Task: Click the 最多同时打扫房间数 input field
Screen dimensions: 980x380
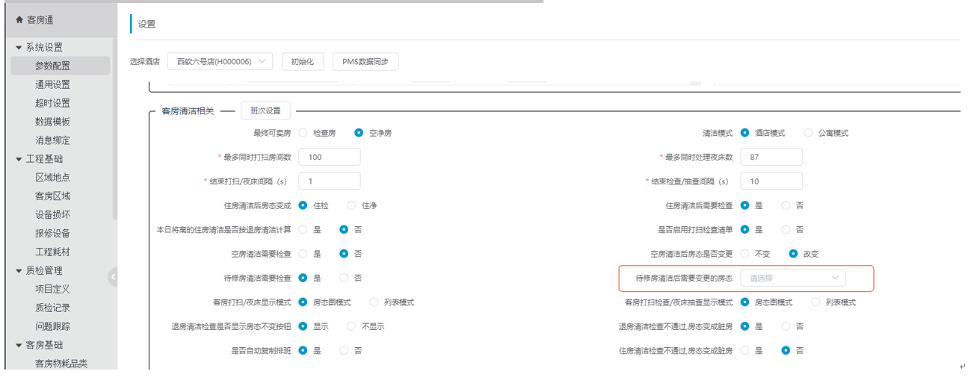Action: (x=329, y=157)
